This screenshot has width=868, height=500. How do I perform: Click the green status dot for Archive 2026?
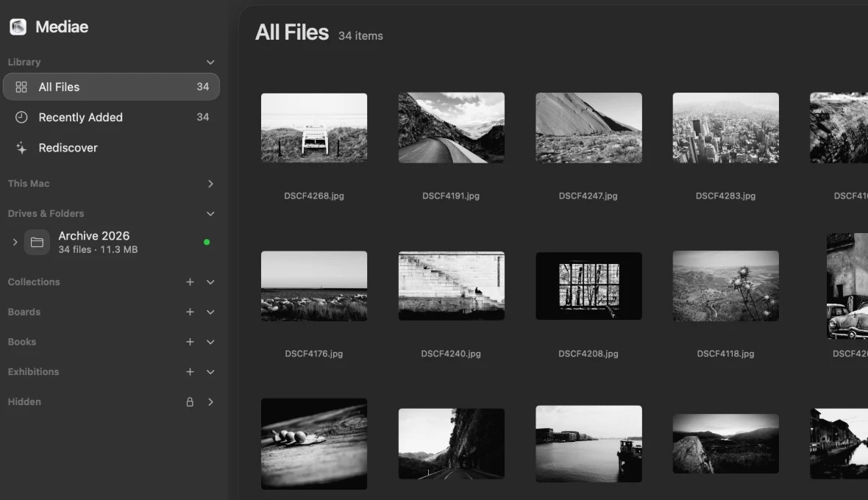tap(207, 242)
